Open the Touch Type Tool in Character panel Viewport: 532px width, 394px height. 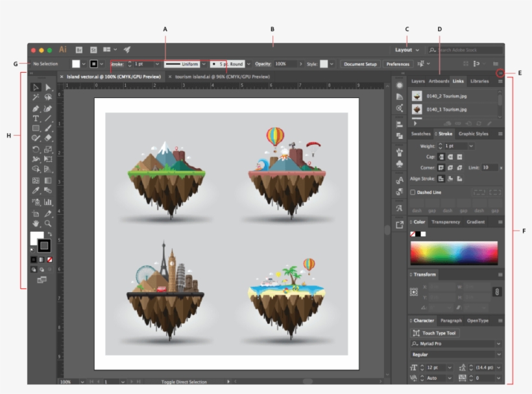point(436,333)
